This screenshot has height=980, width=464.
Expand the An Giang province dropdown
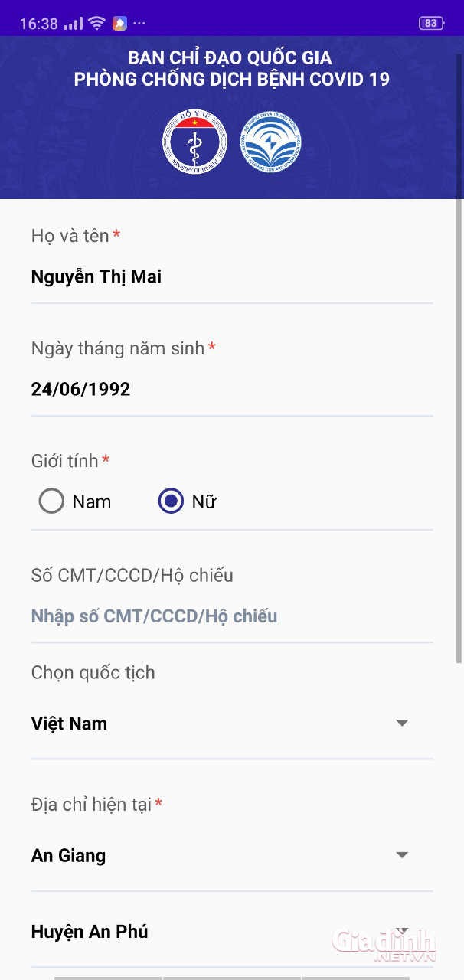coord(231,855)
